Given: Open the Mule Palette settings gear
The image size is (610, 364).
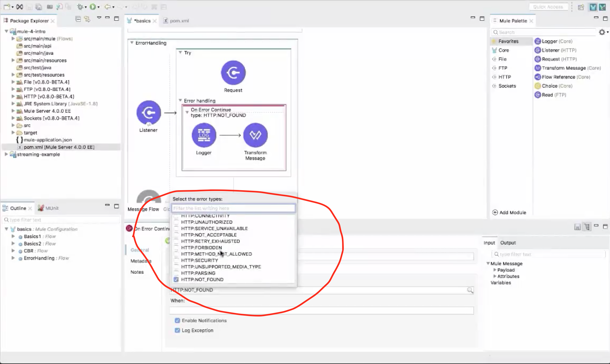Looking at the screenshot, I should pyautogui.click(x=602, y=32).
